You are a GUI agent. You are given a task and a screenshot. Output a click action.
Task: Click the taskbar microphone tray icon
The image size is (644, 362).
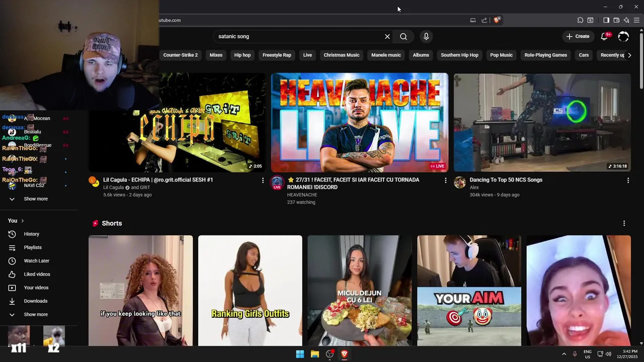coord(575,354)
